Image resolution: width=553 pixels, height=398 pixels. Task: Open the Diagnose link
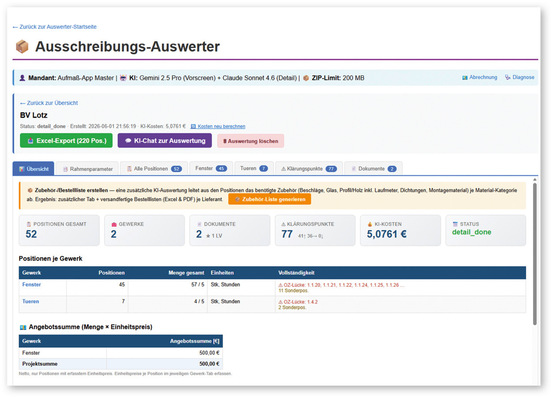[x=519, y=77]
